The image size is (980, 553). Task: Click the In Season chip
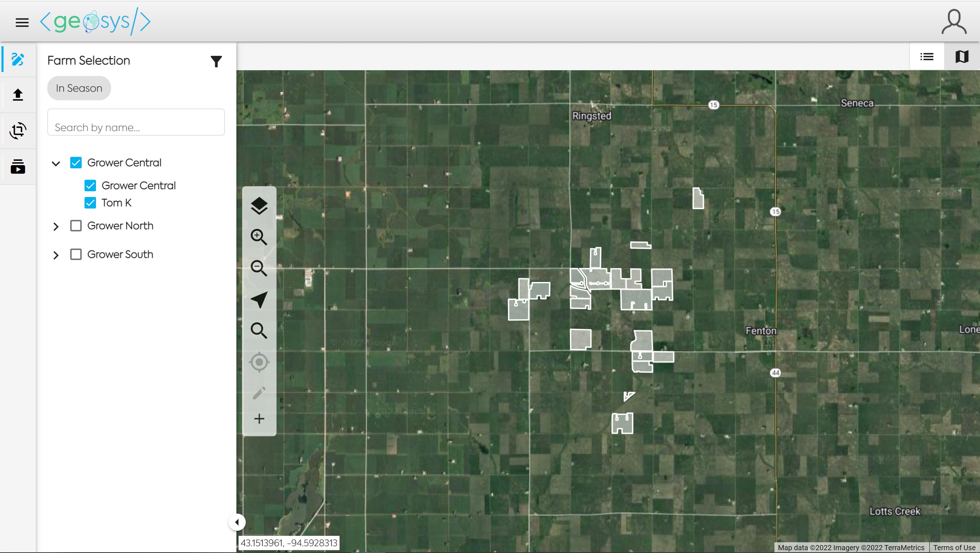tap(79, 88)
